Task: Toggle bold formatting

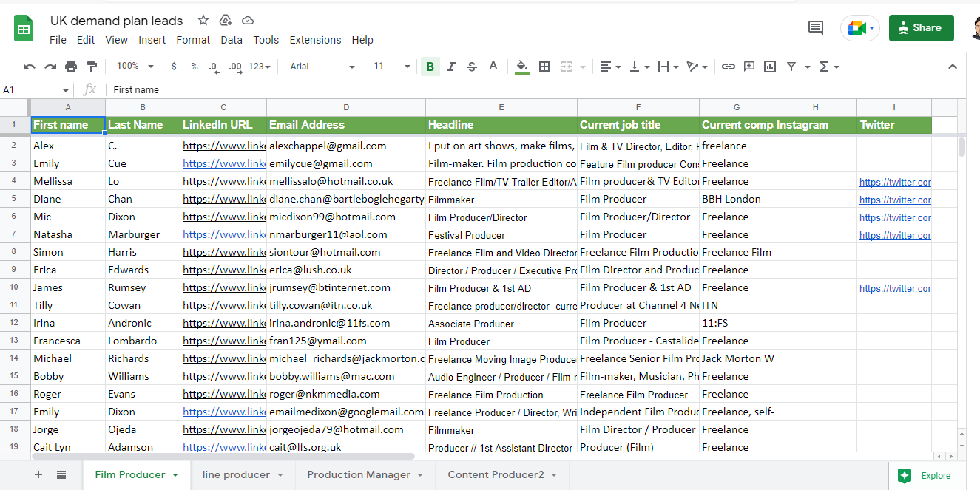Action: [x=430, y=67]
